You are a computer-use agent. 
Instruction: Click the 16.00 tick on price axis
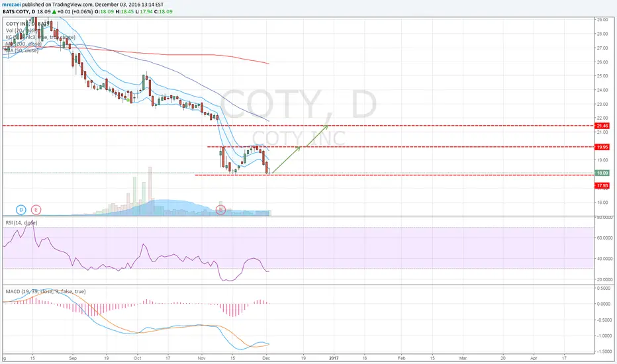tap(602, 203)
